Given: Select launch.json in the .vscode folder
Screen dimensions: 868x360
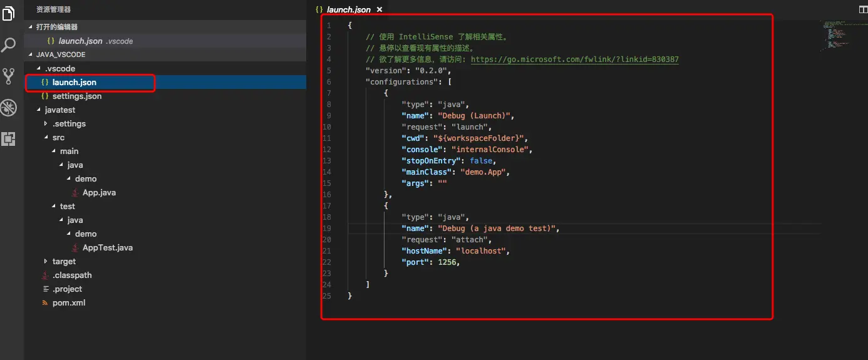Looking at the screenshot, I should (x=165, y=82).
